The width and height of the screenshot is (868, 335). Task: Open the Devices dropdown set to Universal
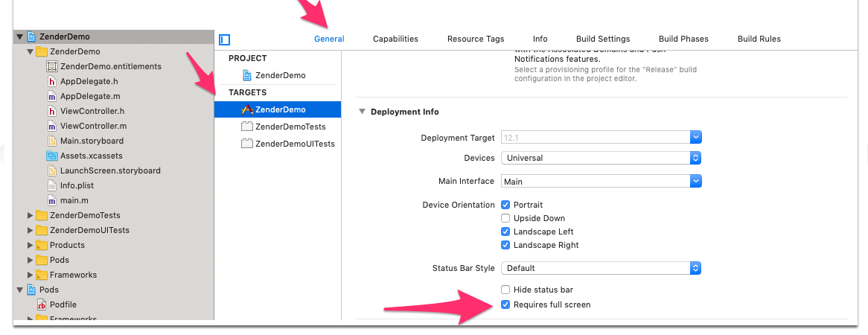[601, 158]
